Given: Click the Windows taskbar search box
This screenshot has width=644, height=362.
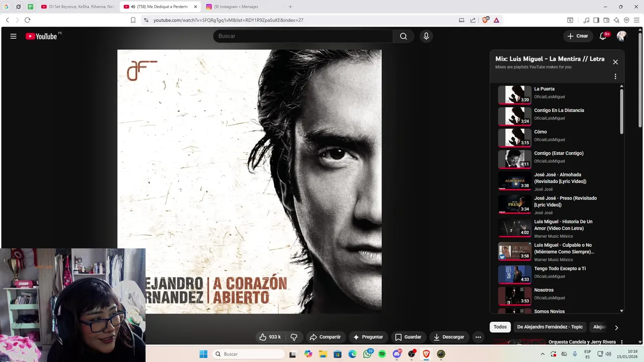Looking at the screenshot, I should tap(249, 354).
